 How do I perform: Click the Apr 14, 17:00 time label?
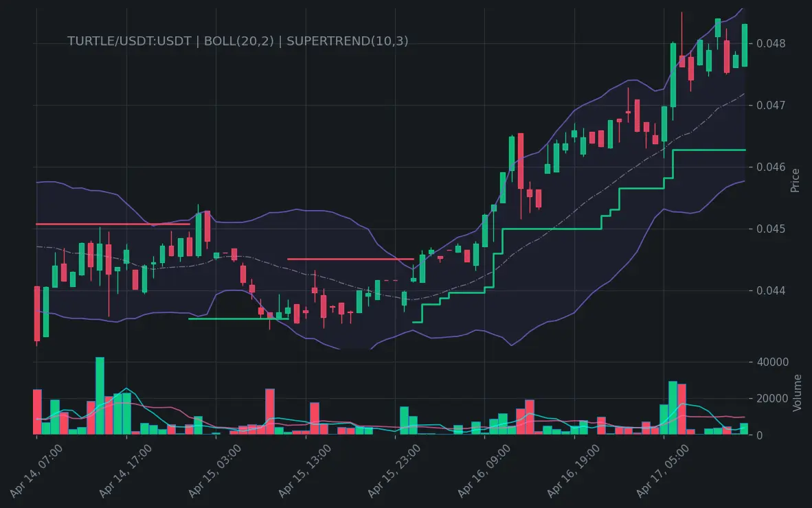[x=126, y=470]
